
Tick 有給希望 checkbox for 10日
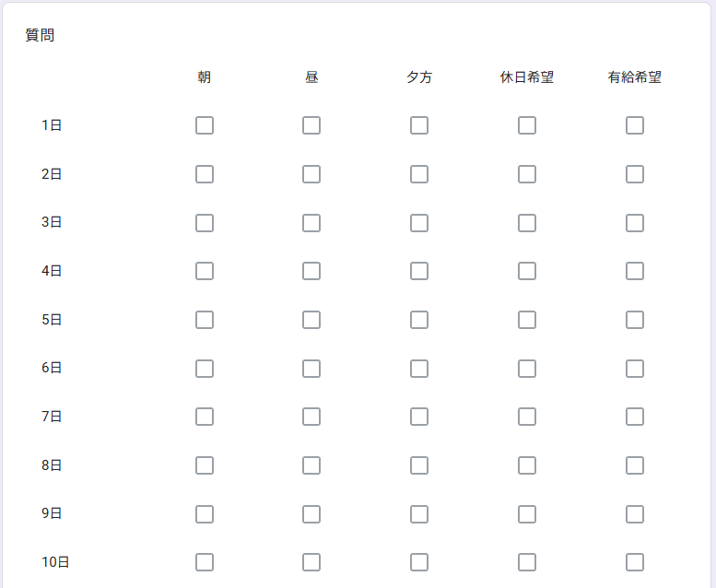[635, 562]
